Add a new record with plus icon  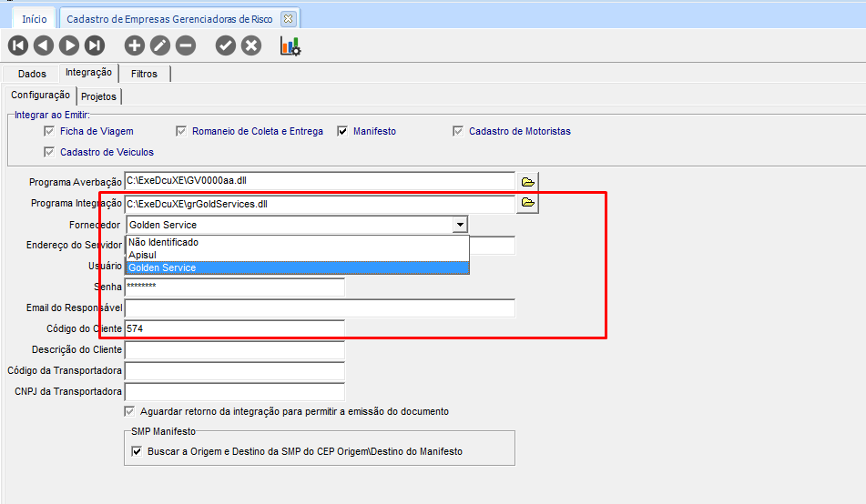(x=134, y=45)
